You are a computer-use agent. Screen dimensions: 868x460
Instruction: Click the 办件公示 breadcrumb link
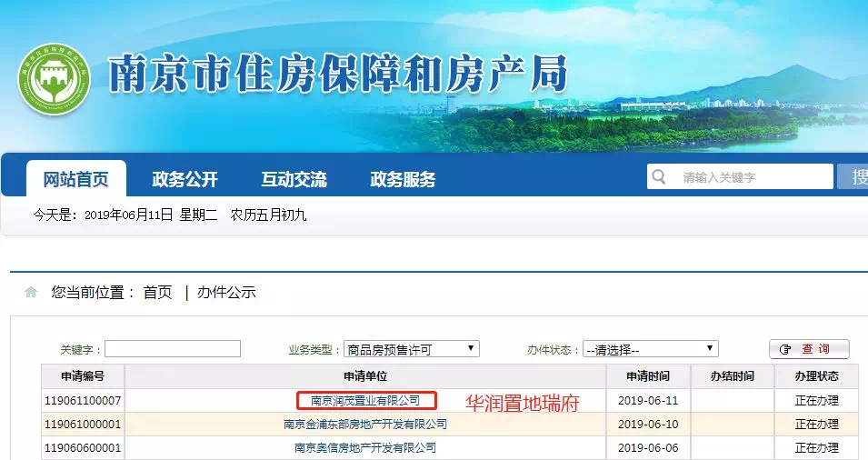(x=226, y=293)
